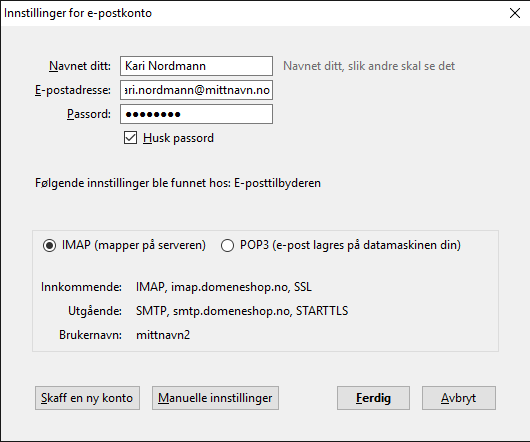Click the username value mittnavn2
The width and height of the screenshot is (530, 442).
(163, 335)
